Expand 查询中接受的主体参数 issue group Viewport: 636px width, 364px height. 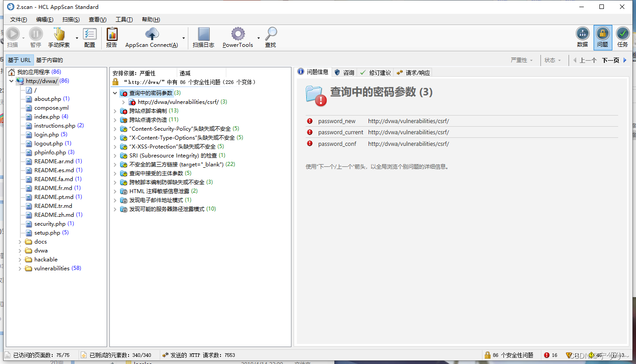(x=115, y=173)
